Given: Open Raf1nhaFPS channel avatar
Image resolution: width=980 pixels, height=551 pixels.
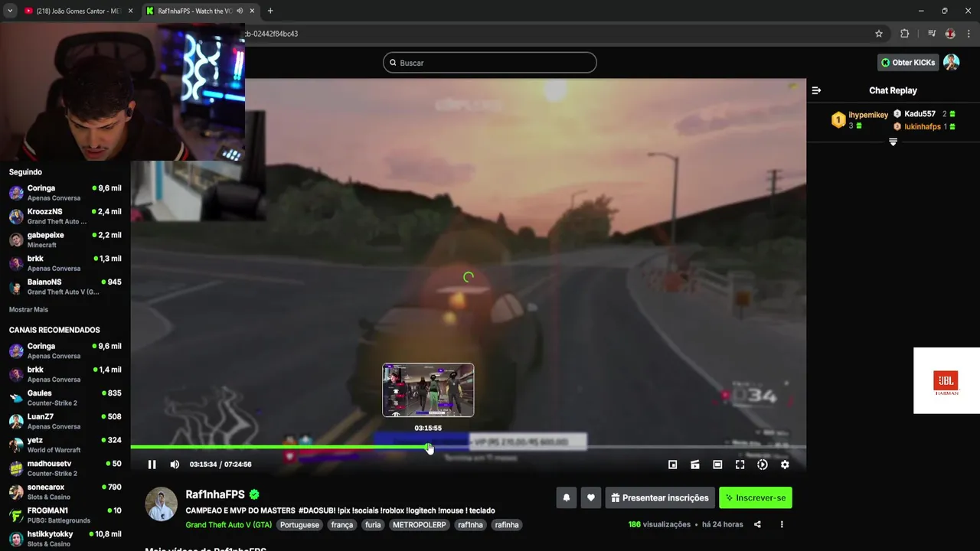Looking at the screenshot, I should click(x=162, y=504).
